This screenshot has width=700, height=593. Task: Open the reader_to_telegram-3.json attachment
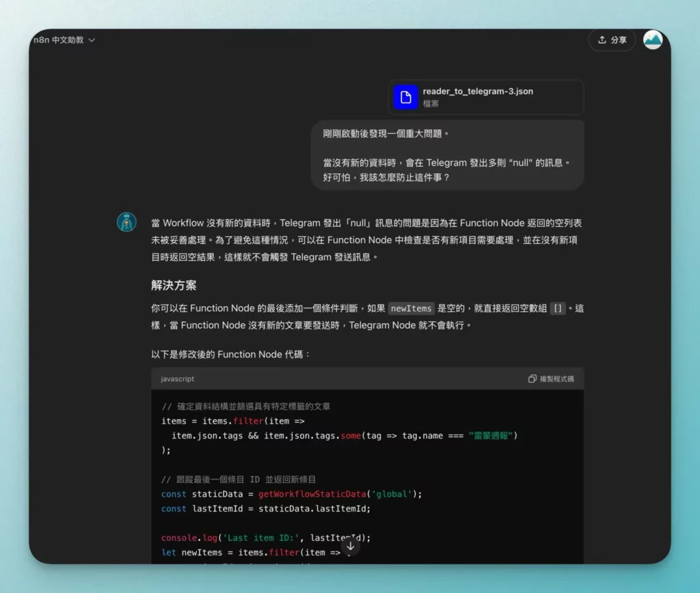point(486,97)
